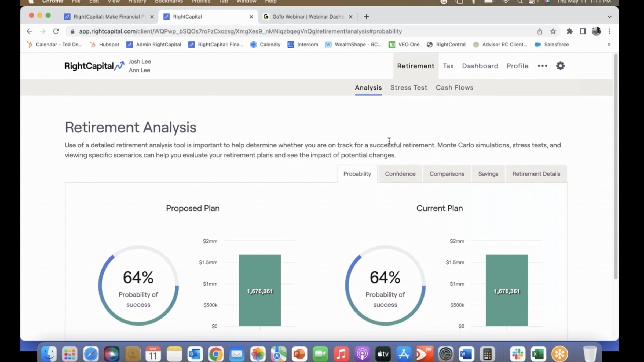
Task: Click the share page icon
Action: pyautogui.click(x=540, y=31)
